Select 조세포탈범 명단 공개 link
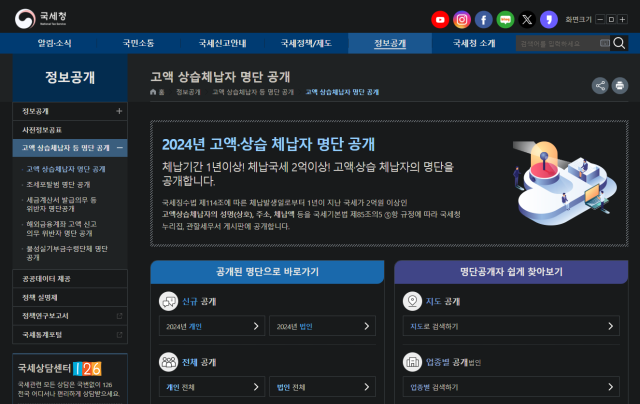This screenshot has width=640, height=404. [58, 184]
